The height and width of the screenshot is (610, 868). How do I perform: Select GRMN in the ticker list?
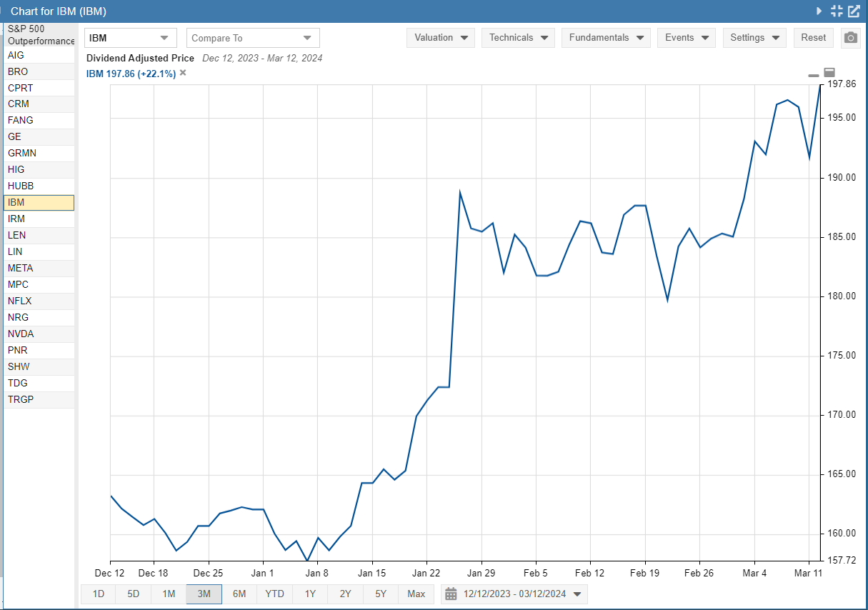39,154
